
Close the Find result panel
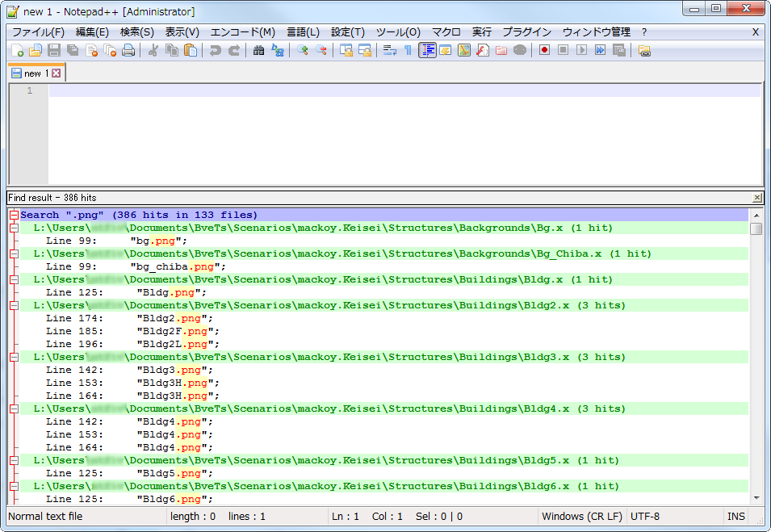[757, 198]
